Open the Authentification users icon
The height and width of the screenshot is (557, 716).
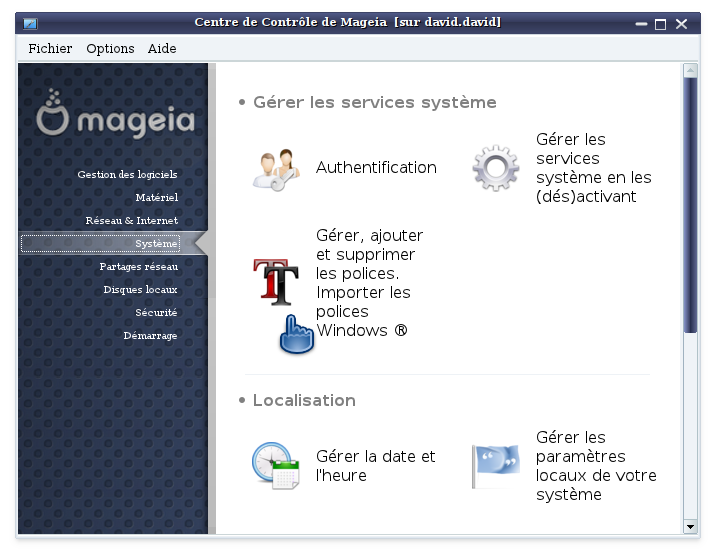[276, 169]
